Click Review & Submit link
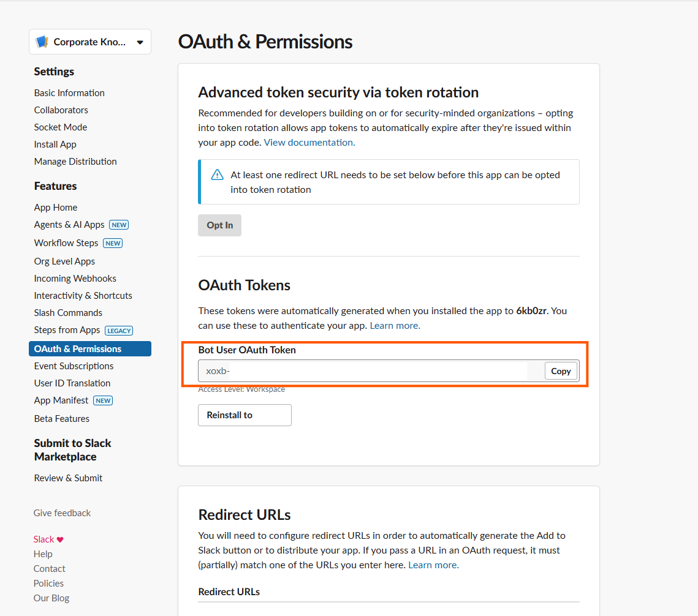Image resolution: width=698 pixels, height=616 pixels. (x=68, y=478)
